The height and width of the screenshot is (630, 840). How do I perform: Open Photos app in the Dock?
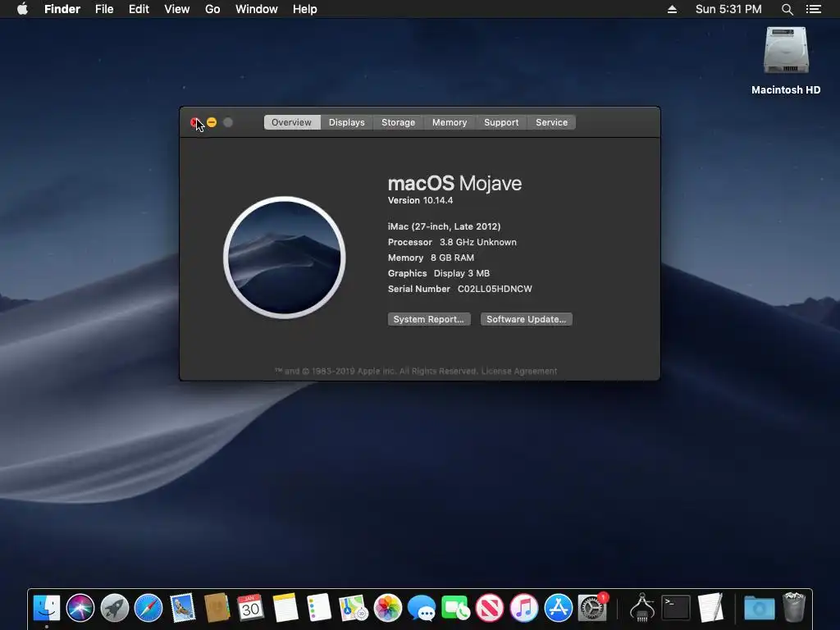pyautogui.click(x=387, y=608)
